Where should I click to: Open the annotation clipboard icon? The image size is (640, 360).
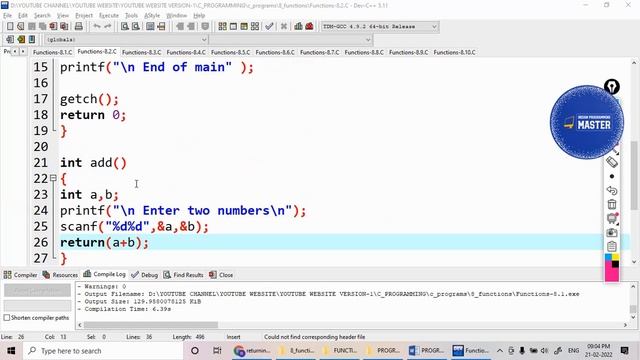611,246
